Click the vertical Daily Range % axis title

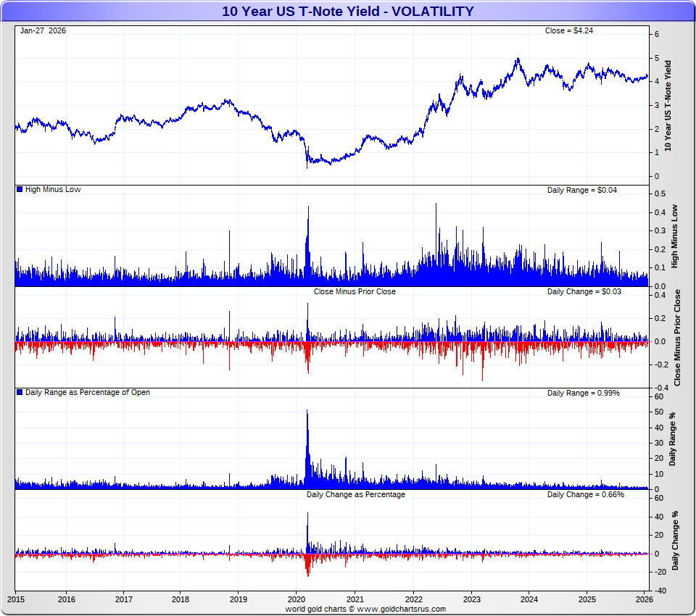pyautogui.click(x=672, y=439)
